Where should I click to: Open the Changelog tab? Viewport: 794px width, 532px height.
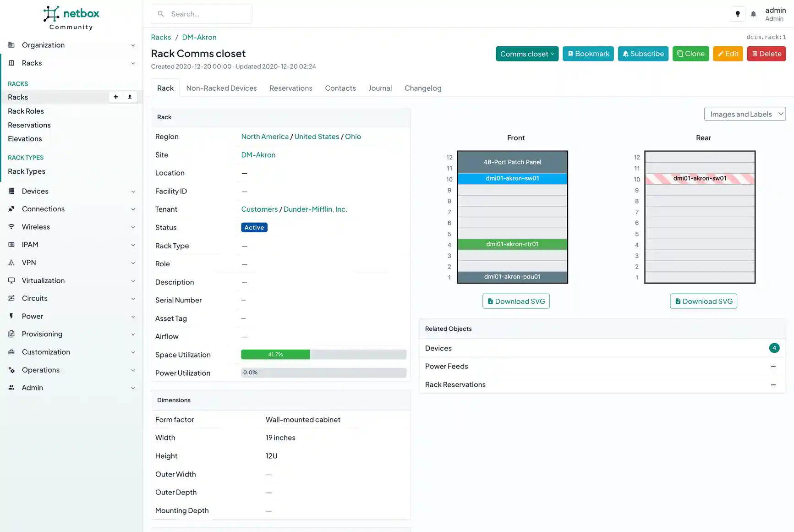tap(422, 88)
